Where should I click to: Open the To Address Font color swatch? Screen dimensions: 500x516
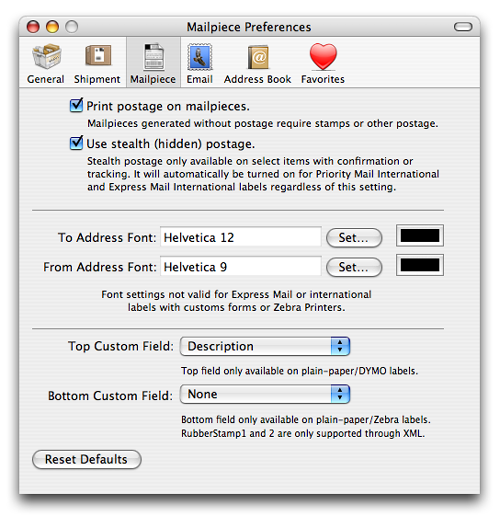420,236
